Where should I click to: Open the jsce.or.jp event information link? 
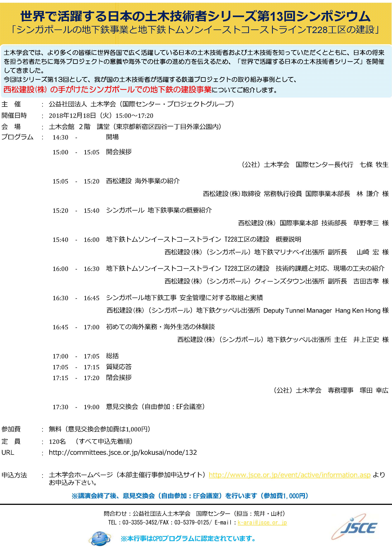click(x=289, y=475)
